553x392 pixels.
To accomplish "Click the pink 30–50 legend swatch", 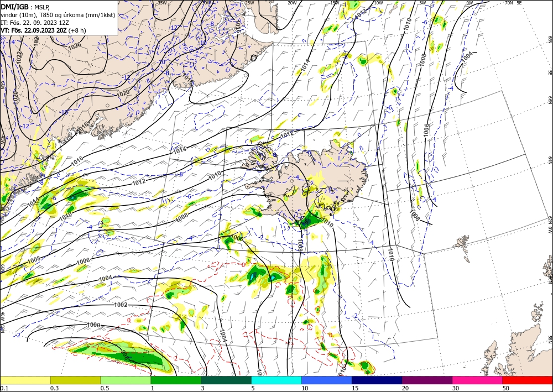I will (x=478, y=380).
